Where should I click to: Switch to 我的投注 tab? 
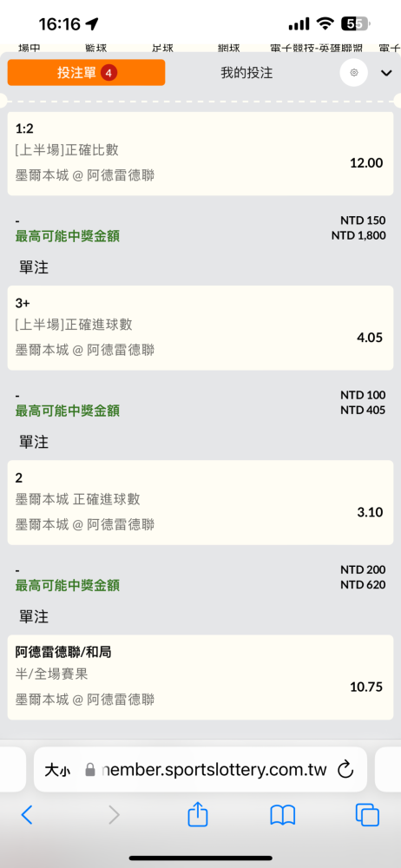point(247,73)
